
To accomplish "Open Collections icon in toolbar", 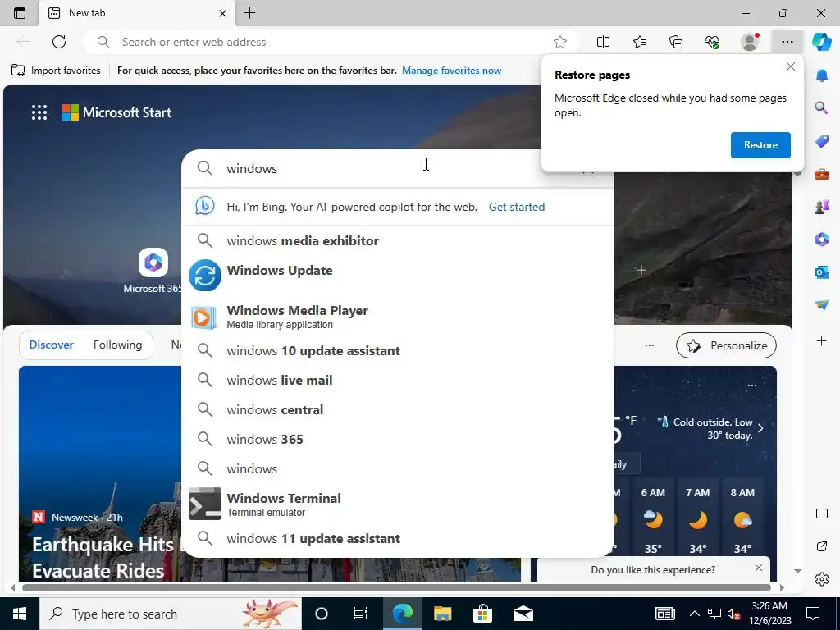I will [x=676, y=42].
